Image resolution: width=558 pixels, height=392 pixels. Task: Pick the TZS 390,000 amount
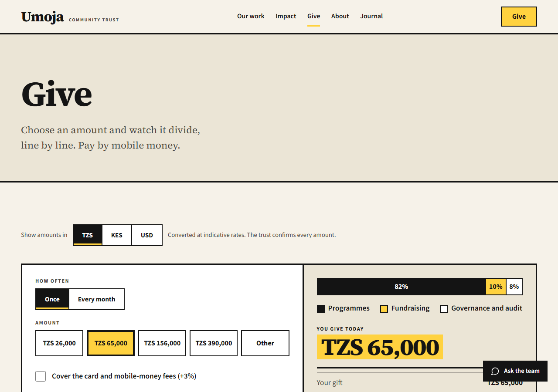coord(214,343)
